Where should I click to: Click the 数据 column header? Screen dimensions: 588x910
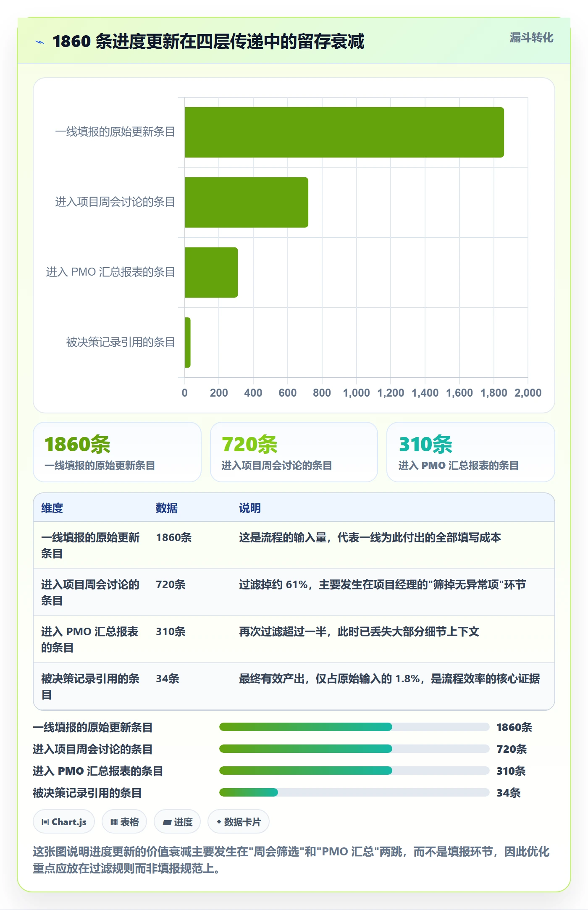pyautogui.click(x=167, y=508)
